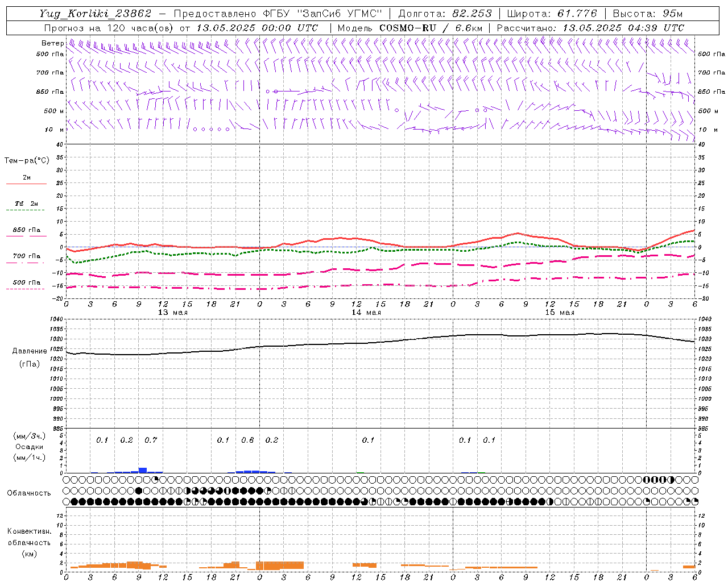Click the "Тем-ра(°C)" temperature label
Screen dimensions: 728x582
coord(27,161)
